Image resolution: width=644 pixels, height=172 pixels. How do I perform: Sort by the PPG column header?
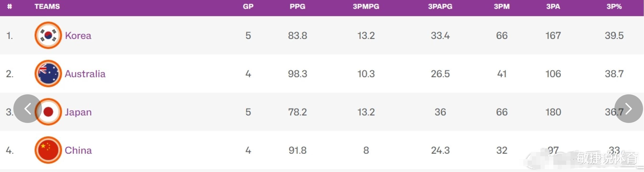(297, 6)
